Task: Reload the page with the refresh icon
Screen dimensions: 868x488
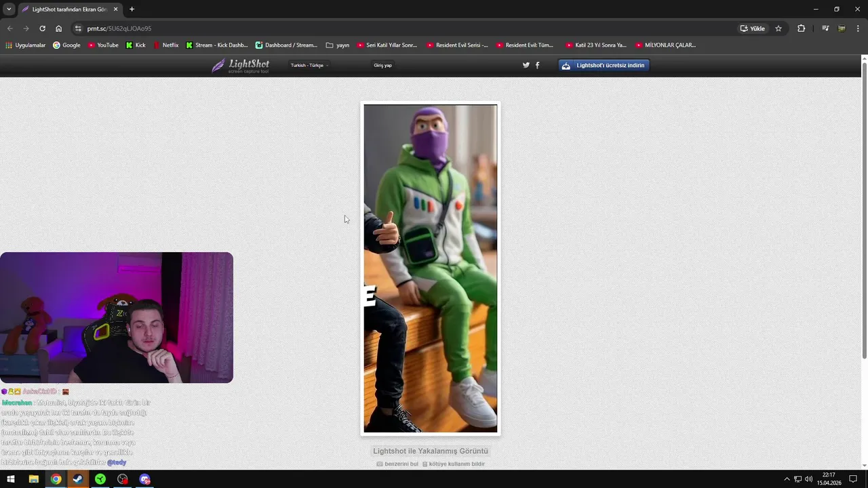Action: click(42, 28)
